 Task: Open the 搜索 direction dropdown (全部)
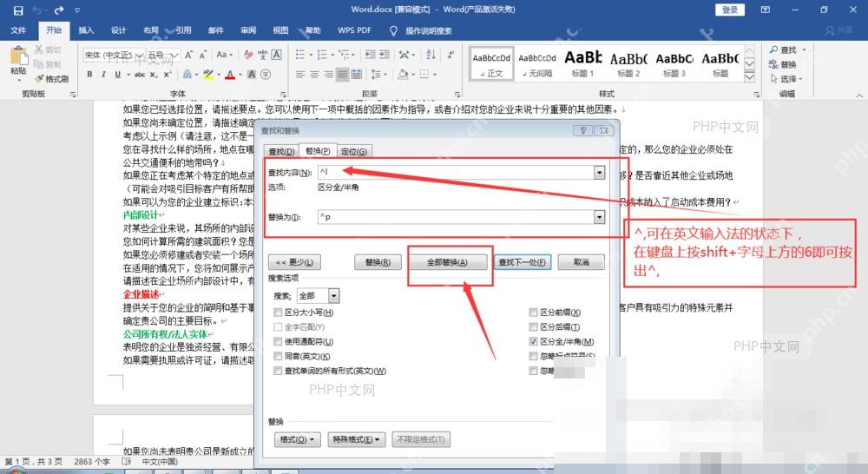point(333,296)
